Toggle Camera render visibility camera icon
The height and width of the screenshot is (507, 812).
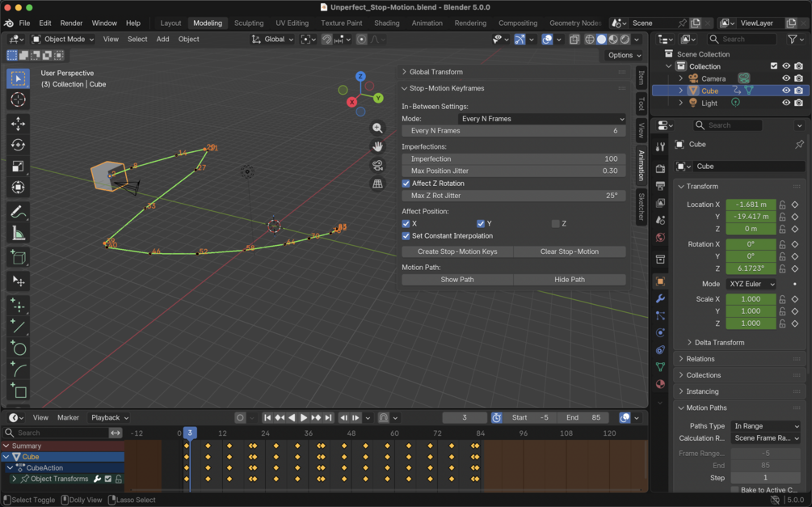[x=798, y=78]
